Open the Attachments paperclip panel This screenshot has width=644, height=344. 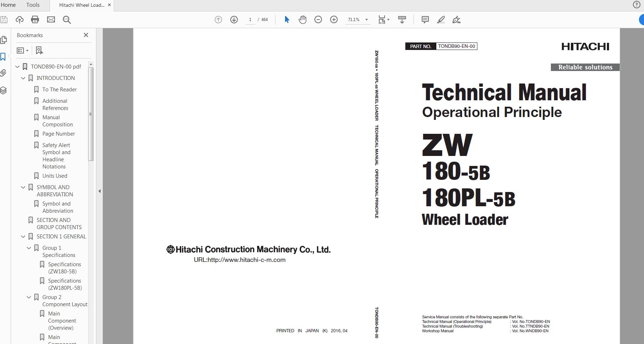coord(3,73)
